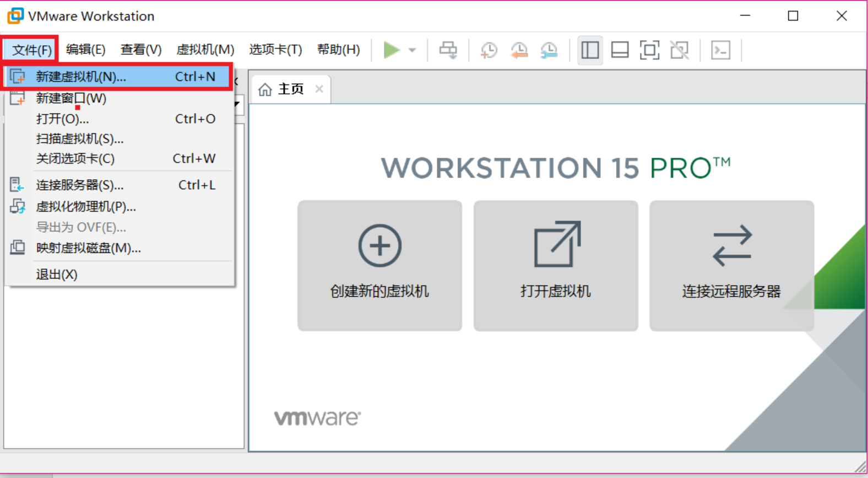Toggle the thumbnail bar view icon
The image size is (868, 478).
[x=620, y=50]
